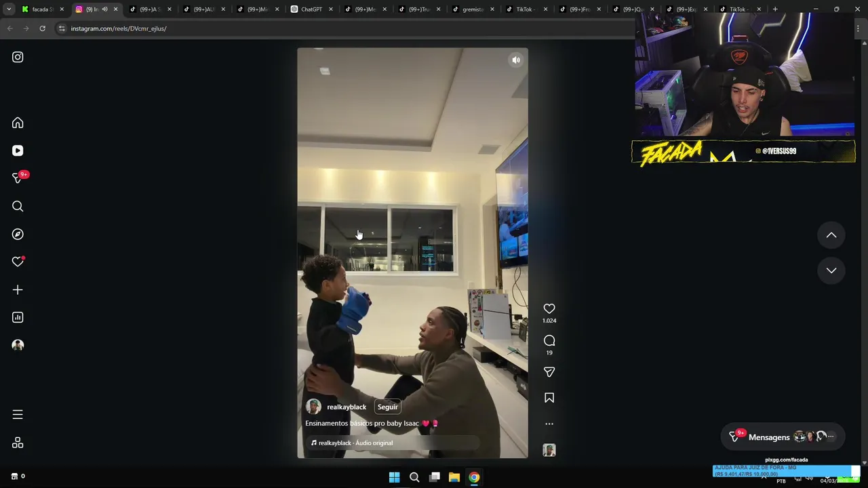Open the Instagram logo home link
Image resolution: width=868 pixels, height=488 pixels.
pyautogui.click(x=18, y=57)
